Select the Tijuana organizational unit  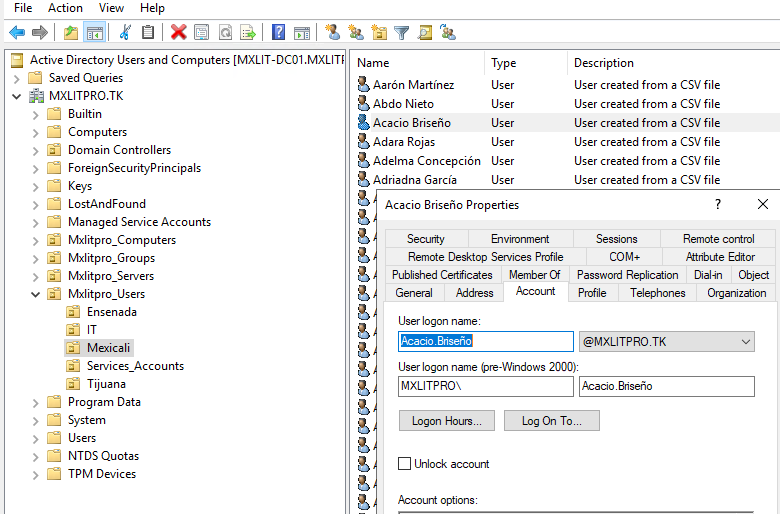(106, 384)
